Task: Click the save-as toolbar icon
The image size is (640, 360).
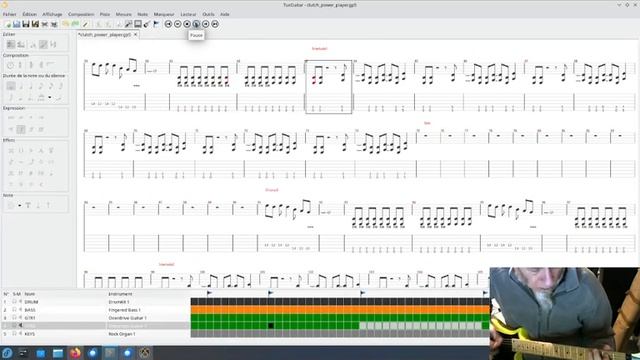Action: coord(35,24)
